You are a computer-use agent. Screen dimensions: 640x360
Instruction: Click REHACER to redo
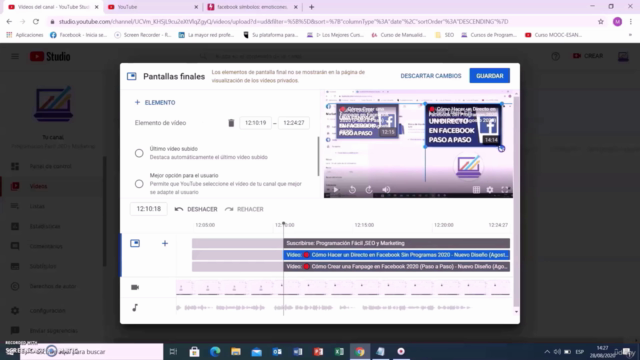pyautogui.click(x=244, y=209)
